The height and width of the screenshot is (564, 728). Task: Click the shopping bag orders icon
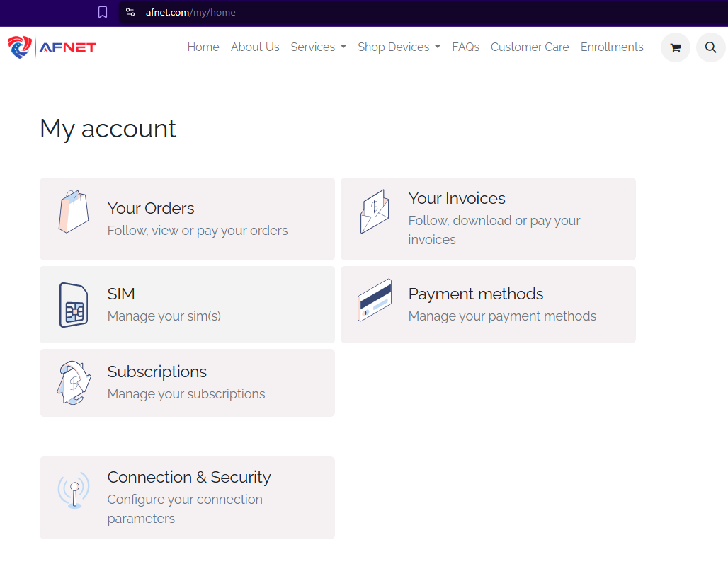[74, 212]
